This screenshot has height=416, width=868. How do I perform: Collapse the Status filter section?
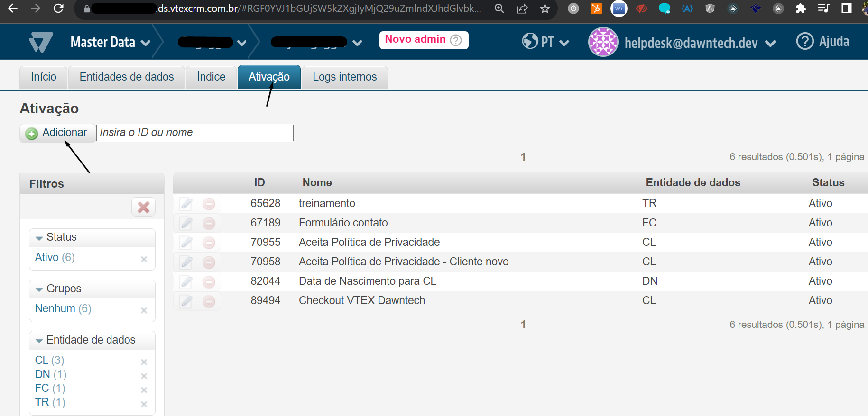39,238
